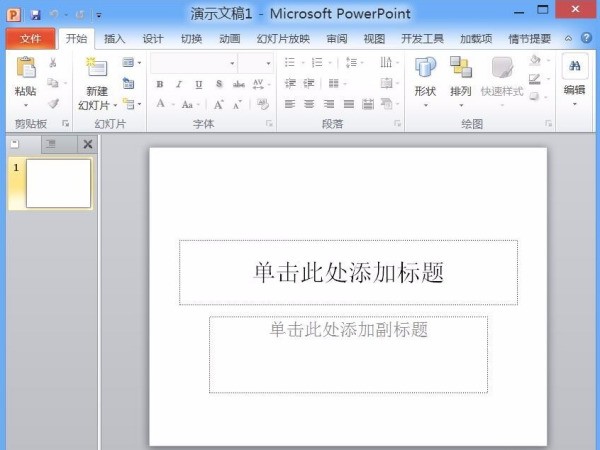
Task: Click the Format Painter brush icon
Action: pyautogui.click(x=53, y=103)
